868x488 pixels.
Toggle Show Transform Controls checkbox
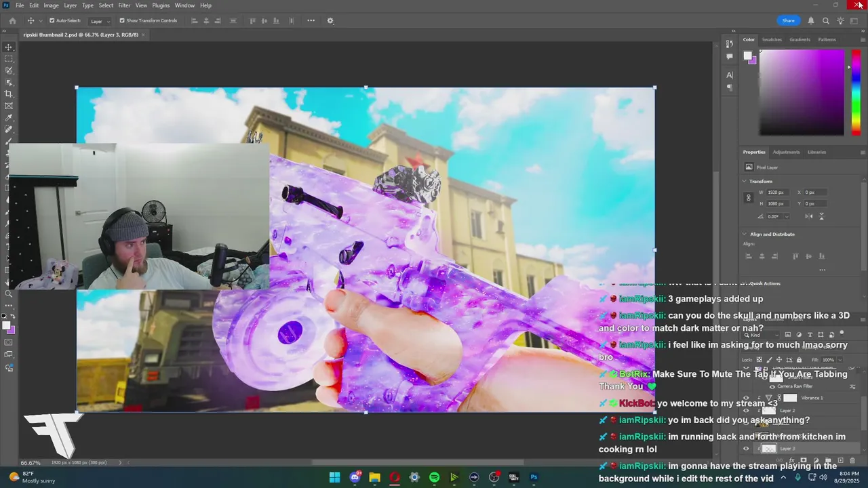click(122, 20)
